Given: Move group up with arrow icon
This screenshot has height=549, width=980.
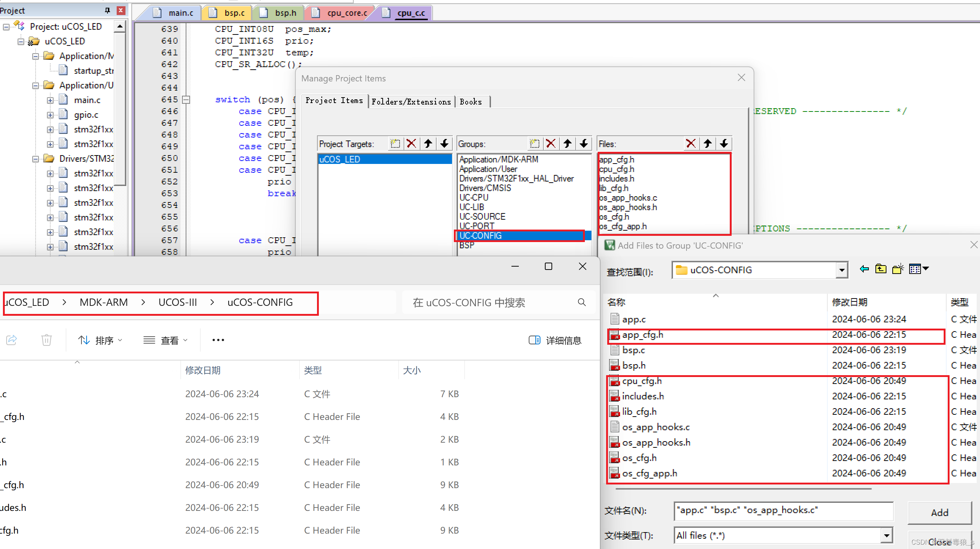Looking at the screenshot, I should [567, 144].
